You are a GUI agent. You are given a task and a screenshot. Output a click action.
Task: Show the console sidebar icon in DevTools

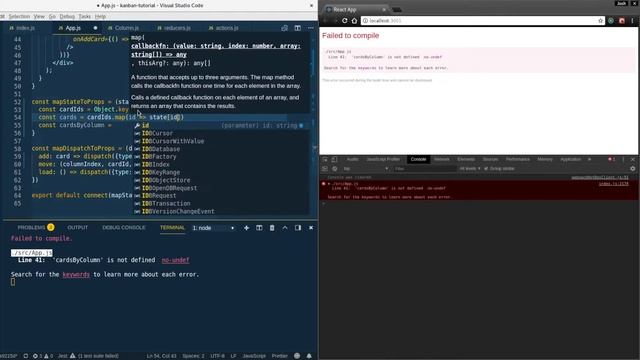[x=325, y=169]
